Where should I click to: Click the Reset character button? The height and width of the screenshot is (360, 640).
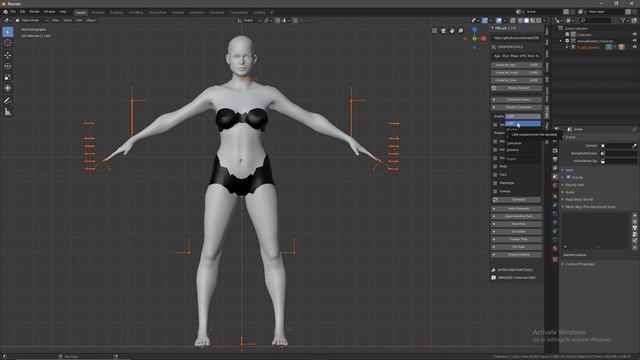(516, 88)
